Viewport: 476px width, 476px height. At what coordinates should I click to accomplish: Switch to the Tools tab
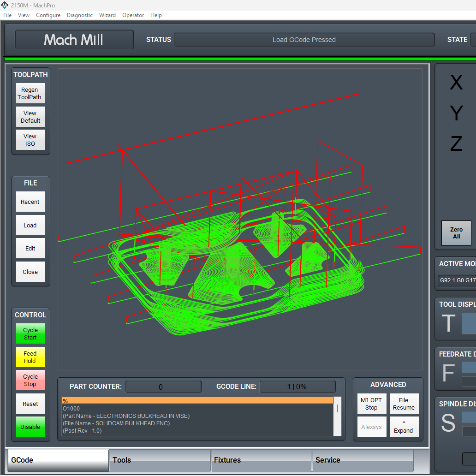(x=160, y=460)
